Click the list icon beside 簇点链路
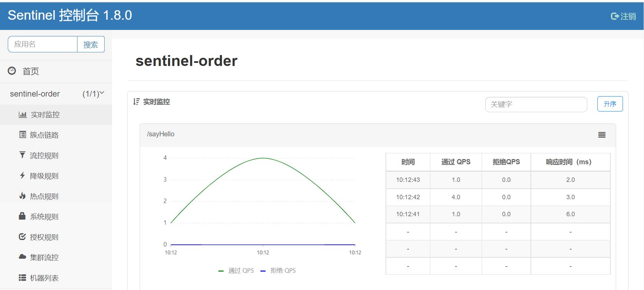644x290 pixels. coord(23,135)
